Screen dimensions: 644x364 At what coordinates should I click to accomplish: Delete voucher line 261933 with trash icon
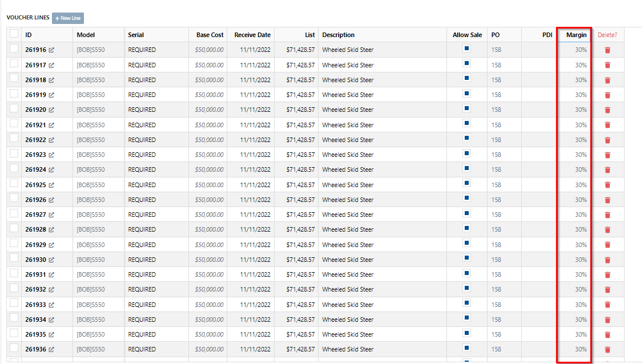[607, 305]
